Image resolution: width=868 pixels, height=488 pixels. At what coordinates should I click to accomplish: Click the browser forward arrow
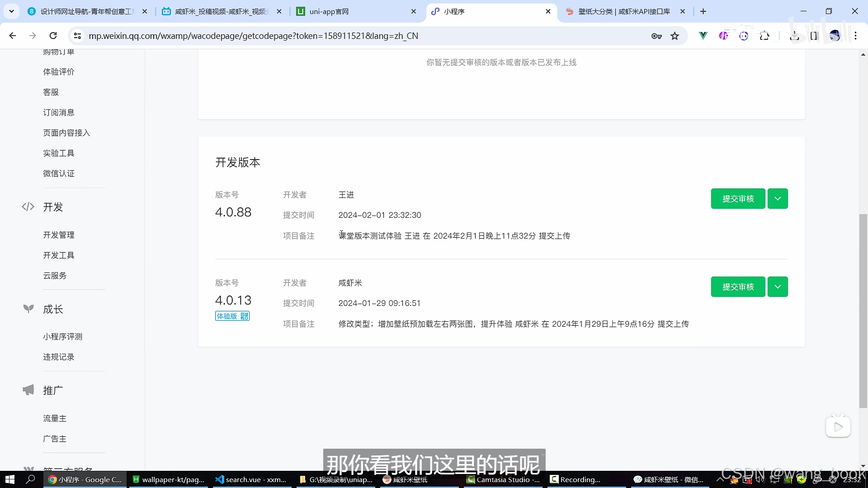(x=33, y=36)
